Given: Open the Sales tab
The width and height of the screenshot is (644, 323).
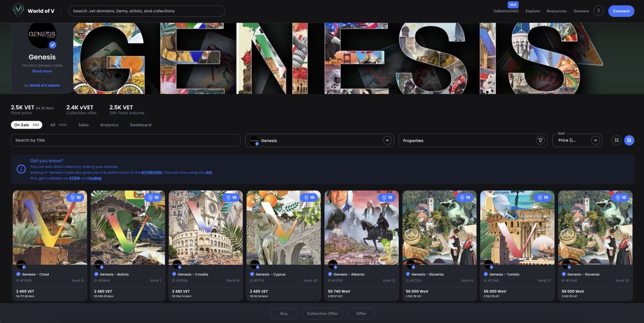Looking at the screenshot, I should click(84, 125).
